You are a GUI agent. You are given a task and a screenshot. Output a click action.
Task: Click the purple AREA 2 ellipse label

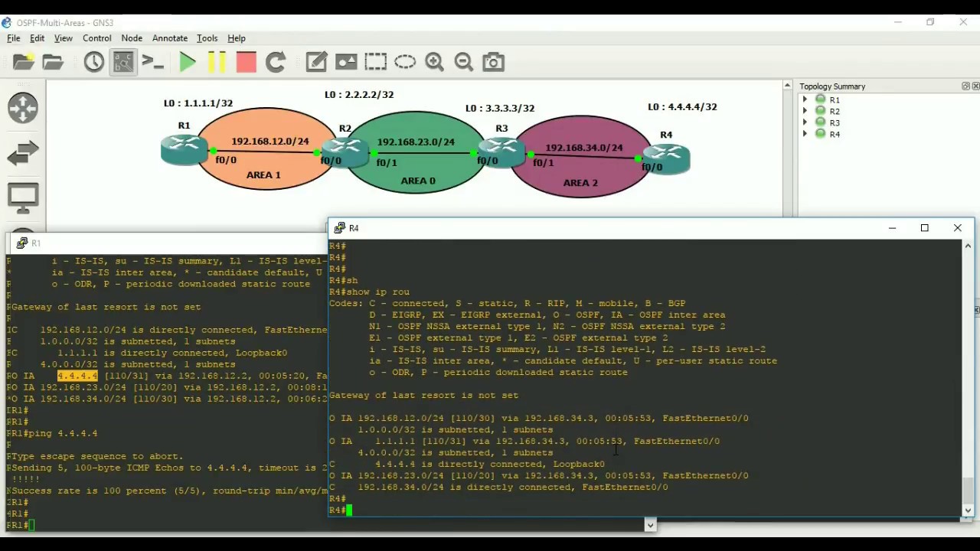[x=580, y=183]
